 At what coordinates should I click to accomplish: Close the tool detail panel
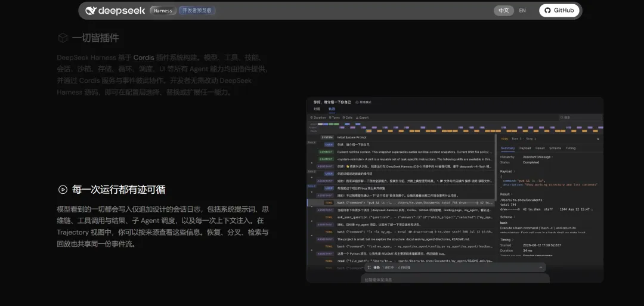(x=598, y=139)
